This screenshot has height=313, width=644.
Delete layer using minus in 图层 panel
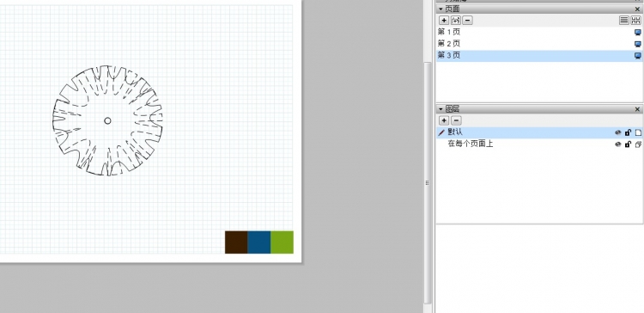click(x=456, y=120)
